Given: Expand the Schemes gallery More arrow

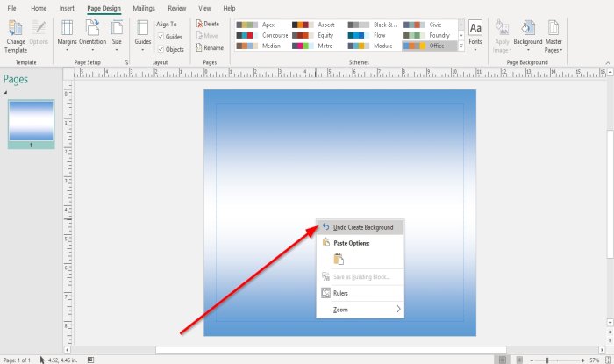Looking at the screenshot, I should (461, 46).
